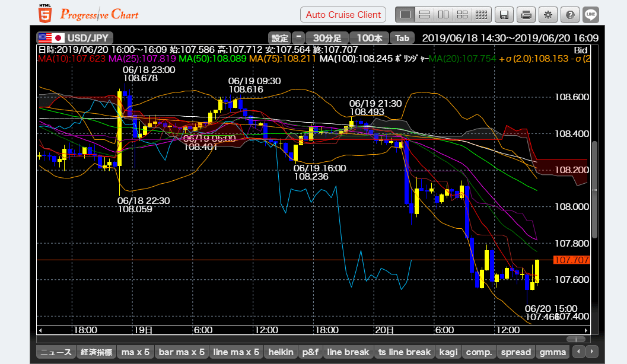The image size is (627, 364).
Task: Click the MA(25):107.819 legend text
Action: click(142, 59)
